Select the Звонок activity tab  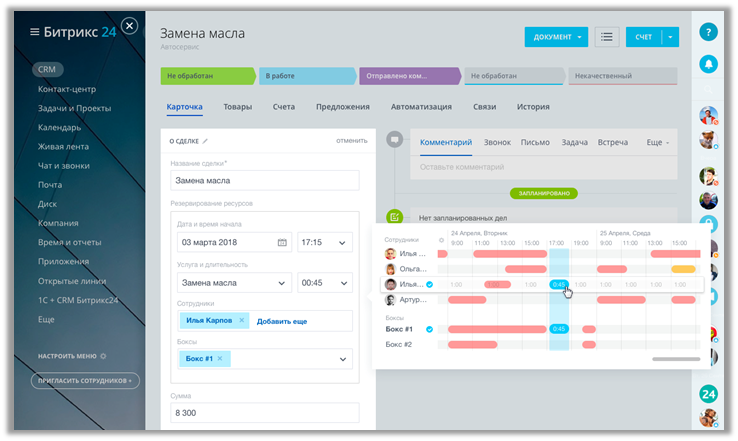[x=497, y=142]
